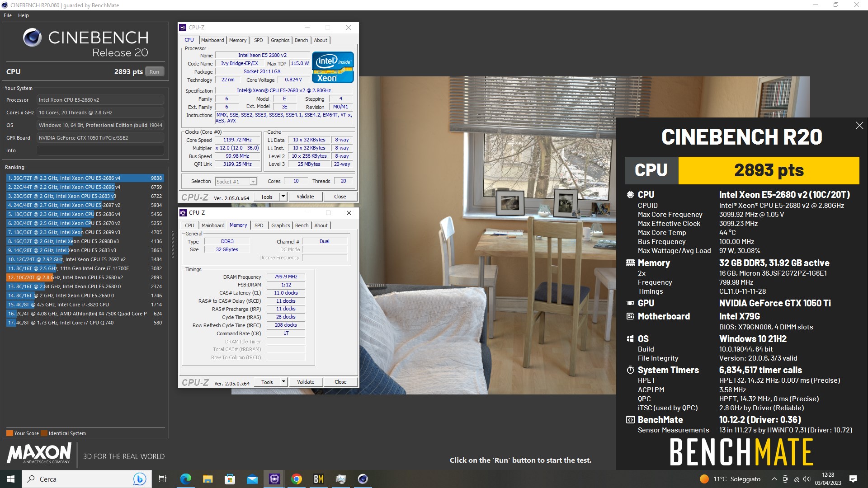Screen dimensions: 868x488
Task: Click Tools button in upper CPU-Z
Action: (x=267, y=197)
